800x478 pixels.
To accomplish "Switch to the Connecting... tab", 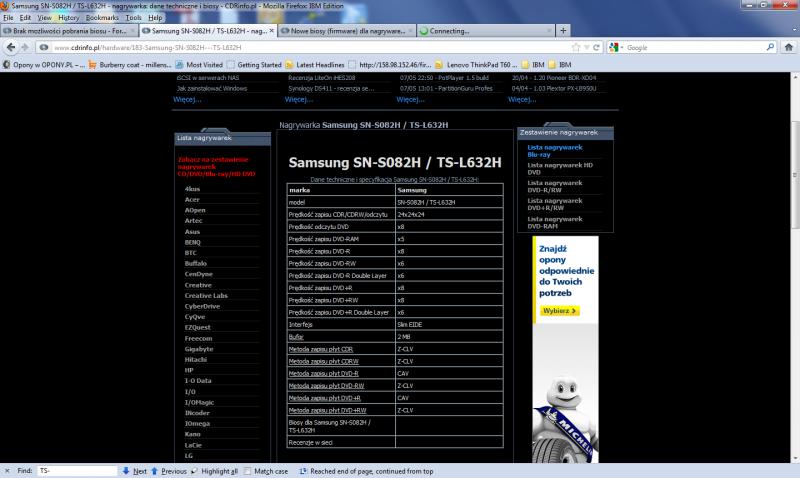I will [486, 31].
